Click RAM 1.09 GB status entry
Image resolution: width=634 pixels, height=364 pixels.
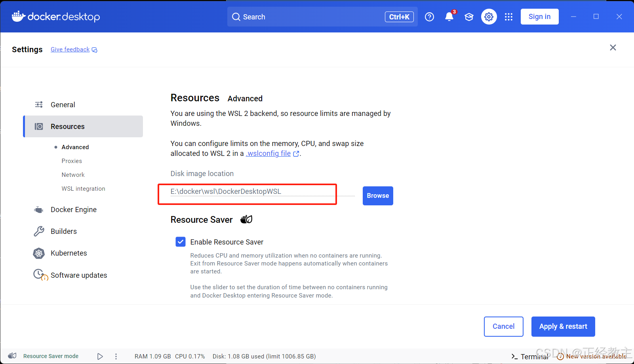click(x=153, y=356)
